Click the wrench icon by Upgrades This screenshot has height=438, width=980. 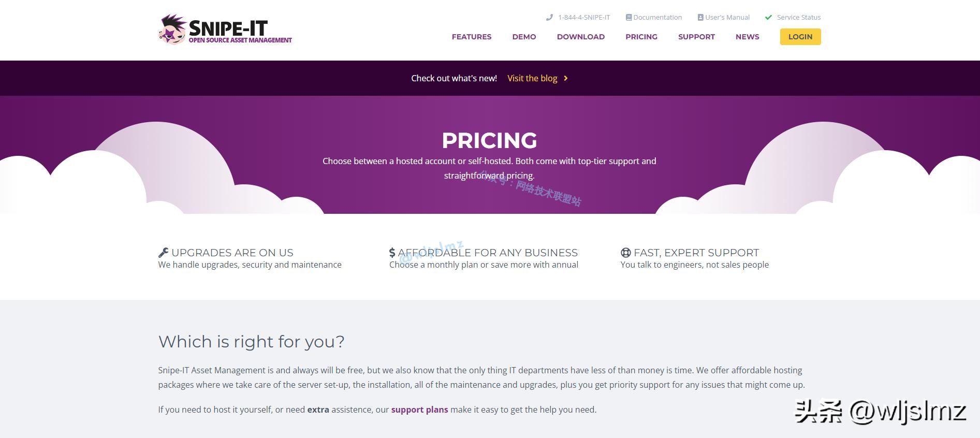click(164, 253)
